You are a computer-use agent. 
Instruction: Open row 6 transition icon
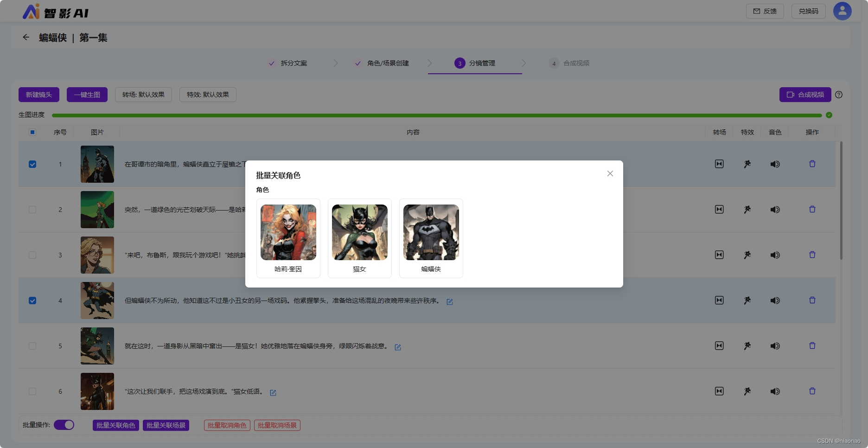pyautogui.click(x=719, y=391)
